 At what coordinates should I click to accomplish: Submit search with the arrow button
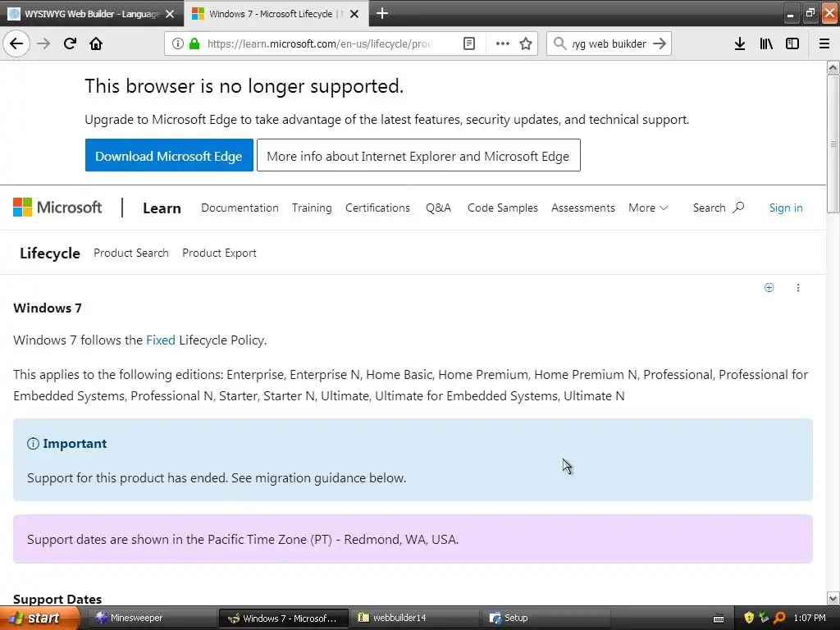click(660, 43)
